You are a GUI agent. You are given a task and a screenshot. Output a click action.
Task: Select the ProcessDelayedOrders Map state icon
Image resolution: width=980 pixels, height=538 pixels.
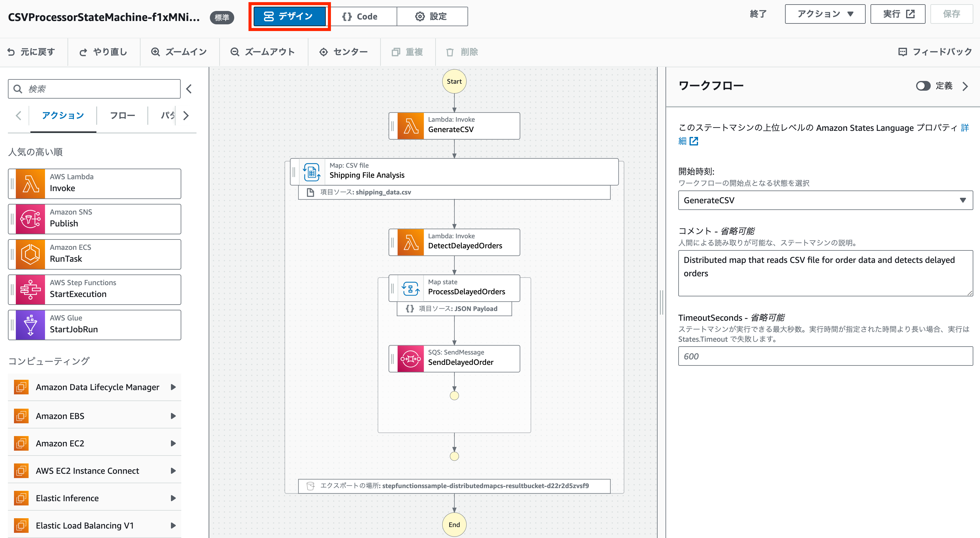coord(411,288)
